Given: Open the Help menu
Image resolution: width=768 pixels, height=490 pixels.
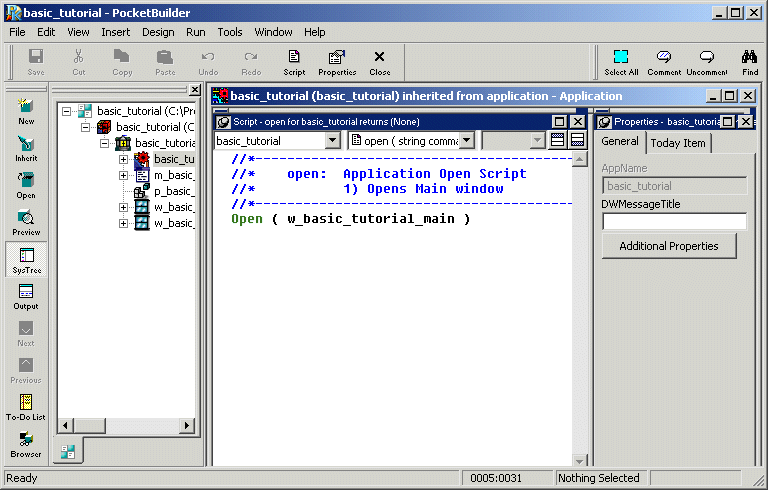Looking at the screenshot, I should pyautogui.click(x=314, y=32).
